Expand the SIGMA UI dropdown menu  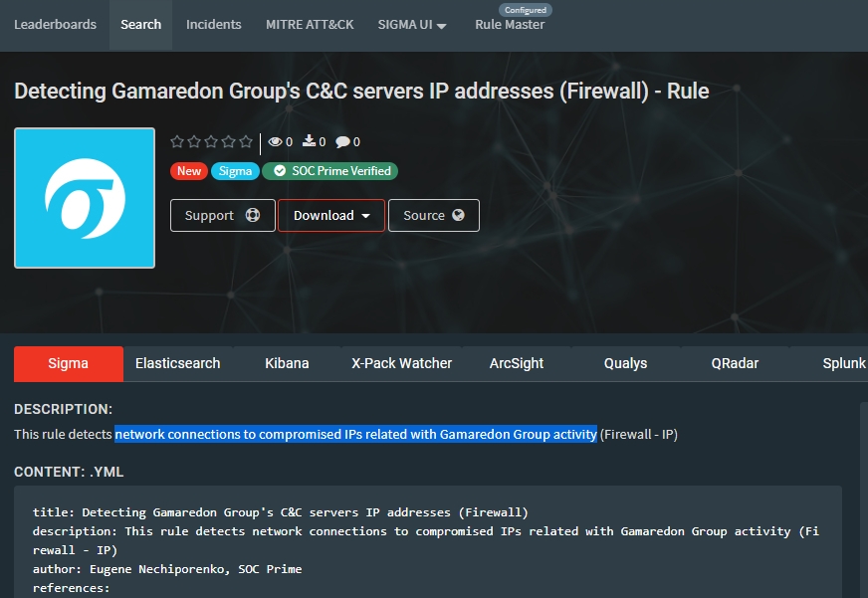[412, 25]
